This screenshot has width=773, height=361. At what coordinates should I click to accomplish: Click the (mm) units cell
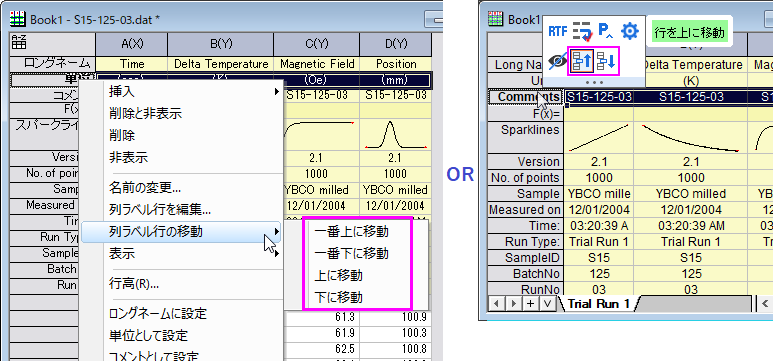396,80
